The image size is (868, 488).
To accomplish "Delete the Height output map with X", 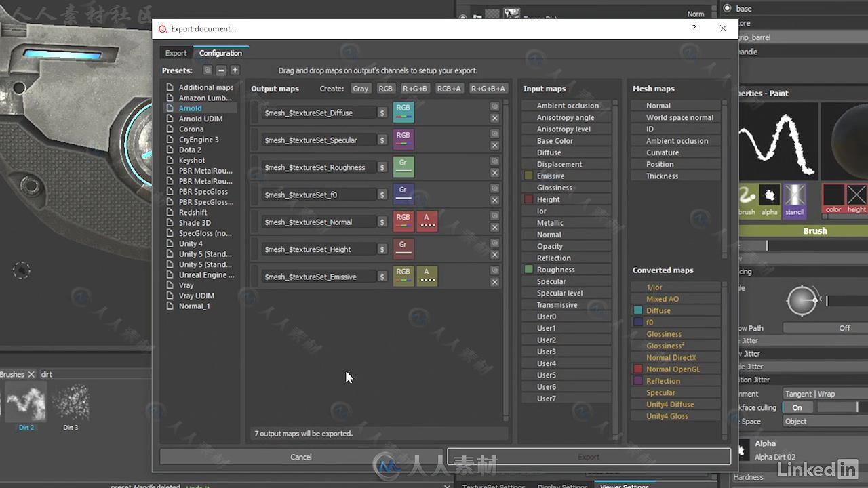I will tap(495, 255).
